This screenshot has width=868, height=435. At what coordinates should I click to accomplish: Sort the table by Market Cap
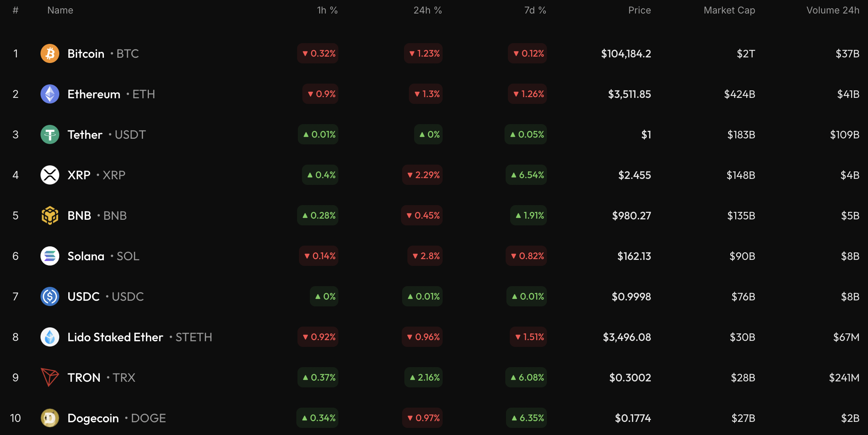[729, 10]
